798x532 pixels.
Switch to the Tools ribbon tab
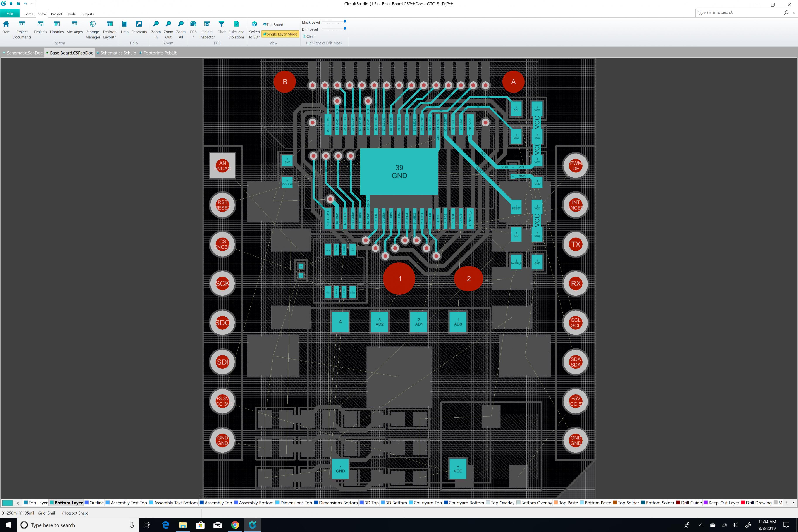pyautogui.click(x=71, y=14)
